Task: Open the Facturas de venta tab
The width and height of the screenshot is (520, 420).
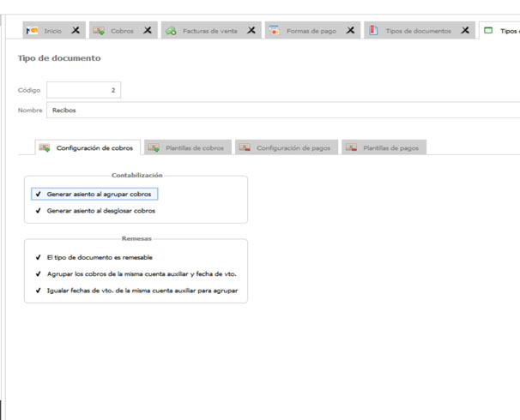Action: click(210, 31)
